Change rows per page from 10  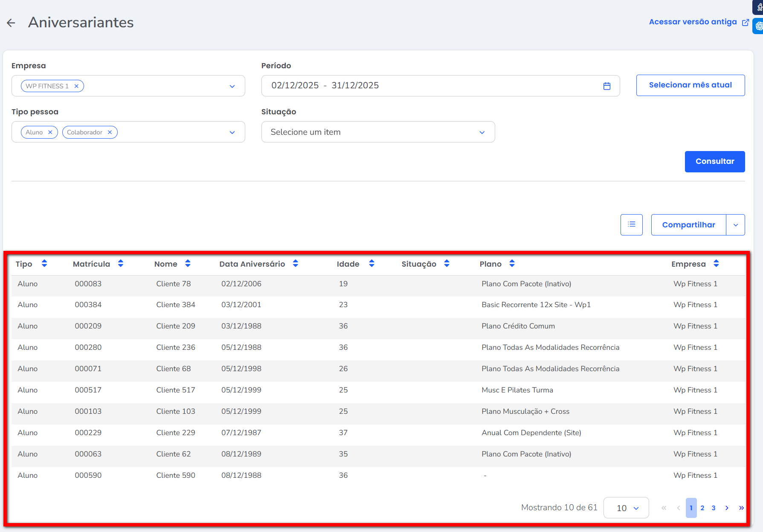626,508
